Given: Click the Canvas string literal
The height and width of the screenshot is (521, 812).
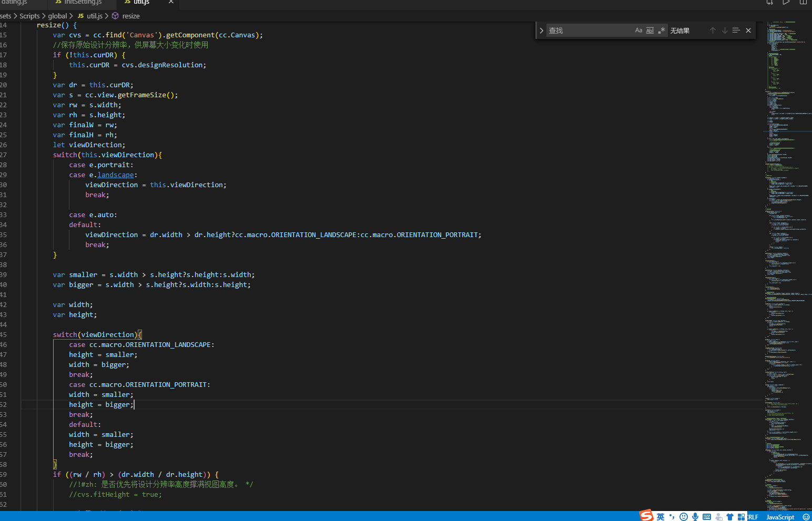Looking at the screenshot, I should 142,35.
